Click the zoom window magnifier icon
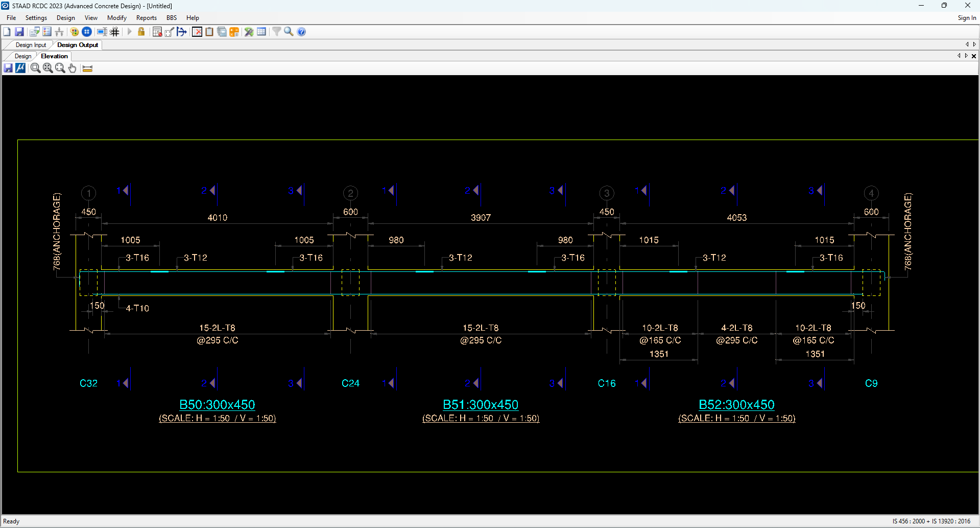The image size is (980, 528). [x=35, y=68]
